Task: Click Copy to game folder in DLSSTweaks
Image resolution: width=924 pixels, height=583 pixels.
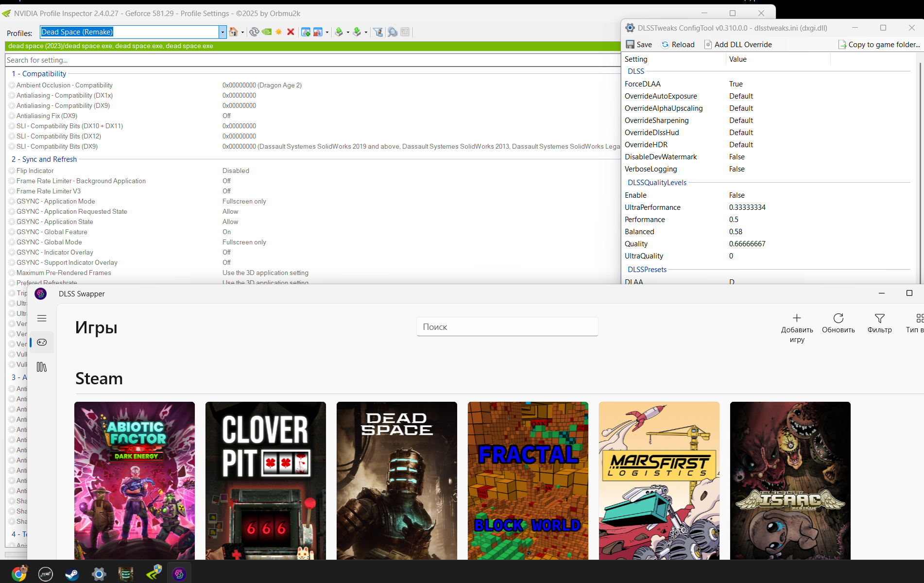Action: click(879, 44)
